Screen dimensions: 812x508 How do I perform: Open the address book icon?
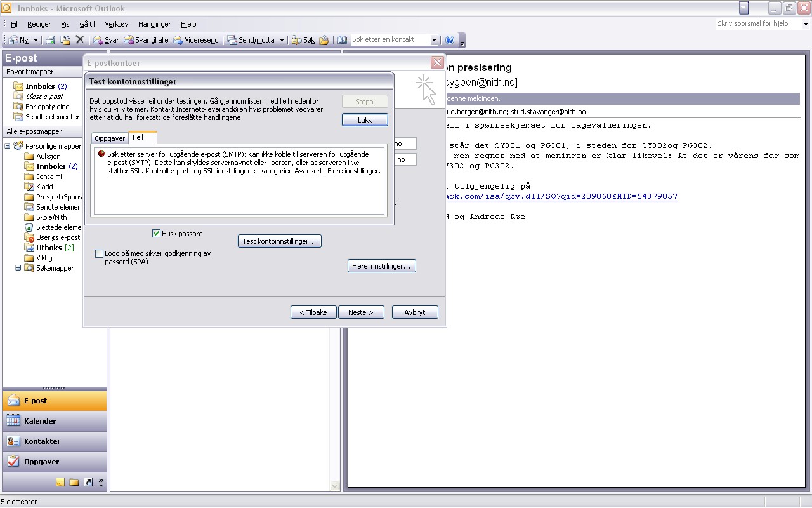coord(342,40)
